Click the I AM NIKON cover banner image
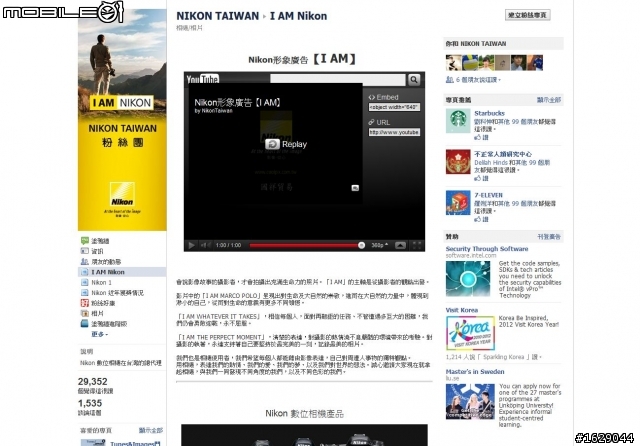Viewport: 640px width, 446px height. tap(122, 118)
